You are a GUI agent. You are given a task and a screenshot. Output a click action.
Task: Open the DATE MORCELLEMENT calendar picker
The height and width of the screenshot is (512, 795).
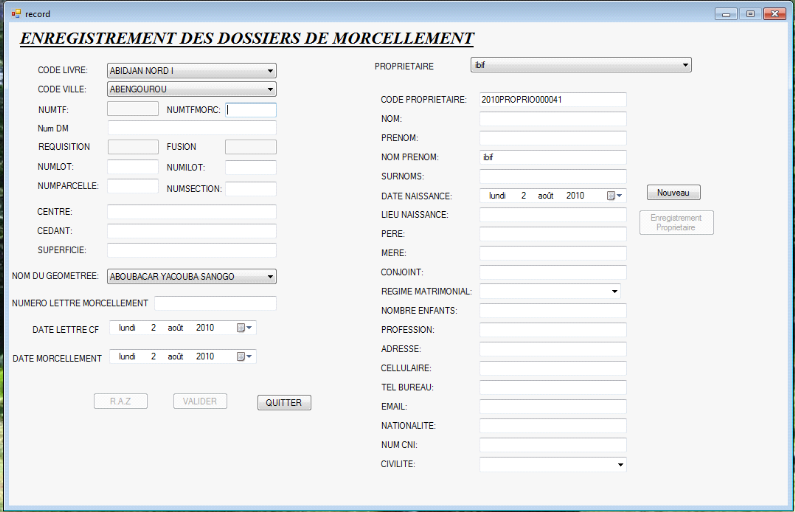(245, 357)
